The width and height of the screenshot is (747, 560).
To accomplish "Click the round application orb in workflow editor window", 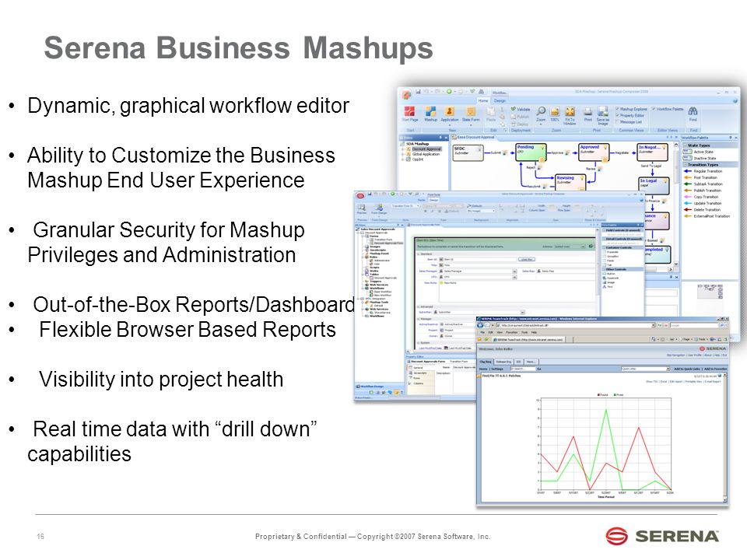I will [x=406, y=94].
